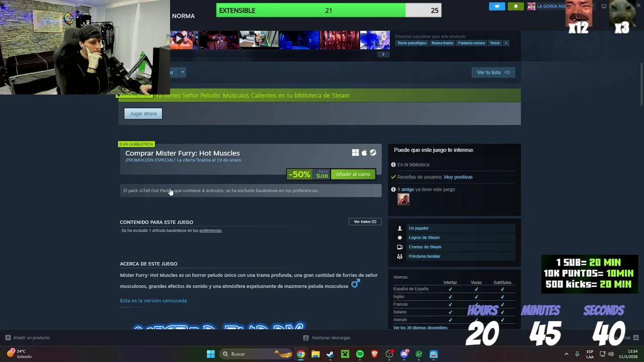Open the Windows Start menu
Screen dimensions: 644x362
(211, 354)
